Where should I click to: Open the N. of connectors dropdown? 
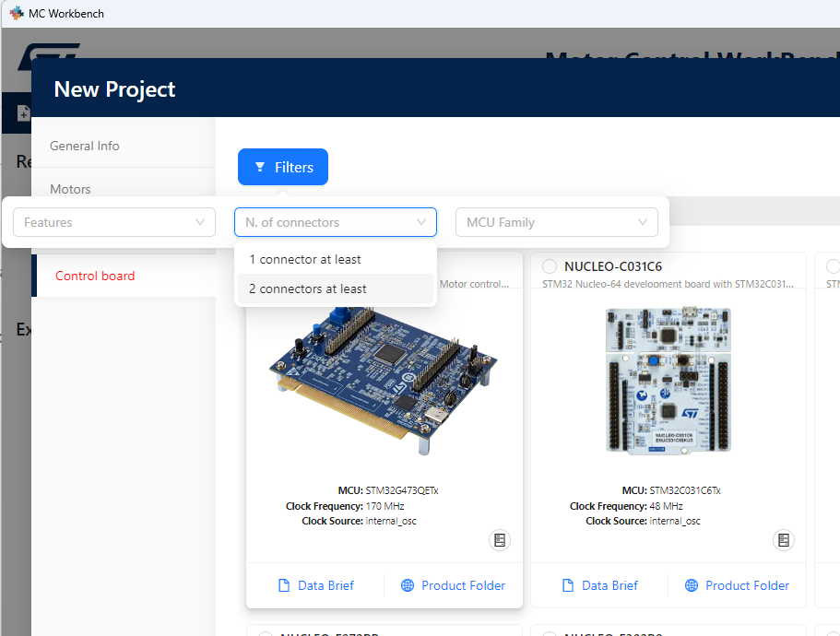coord(335,222)
